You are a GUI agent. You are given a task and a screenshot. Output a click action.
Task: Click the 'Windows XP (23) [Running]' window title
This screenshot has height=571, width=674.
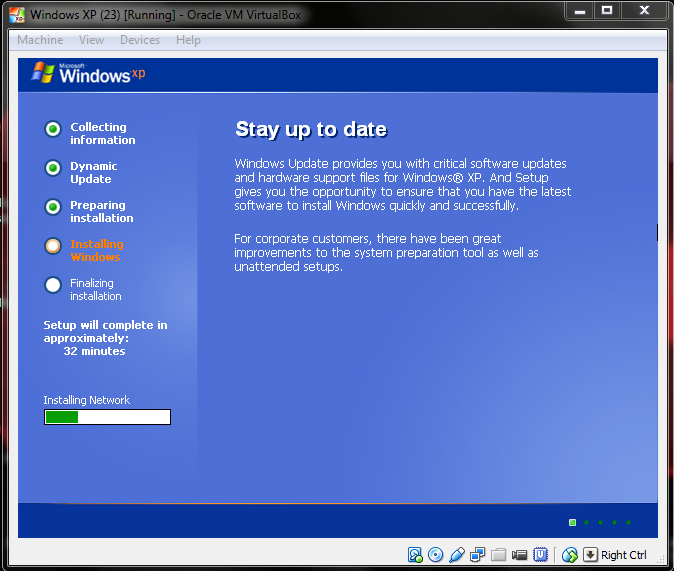165,15
